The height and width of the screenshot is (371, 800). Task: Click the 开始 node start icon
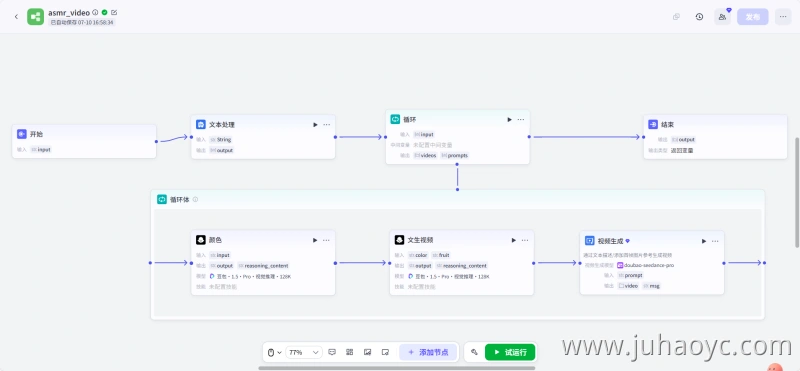pyautogui.click(x=21, y=134)
